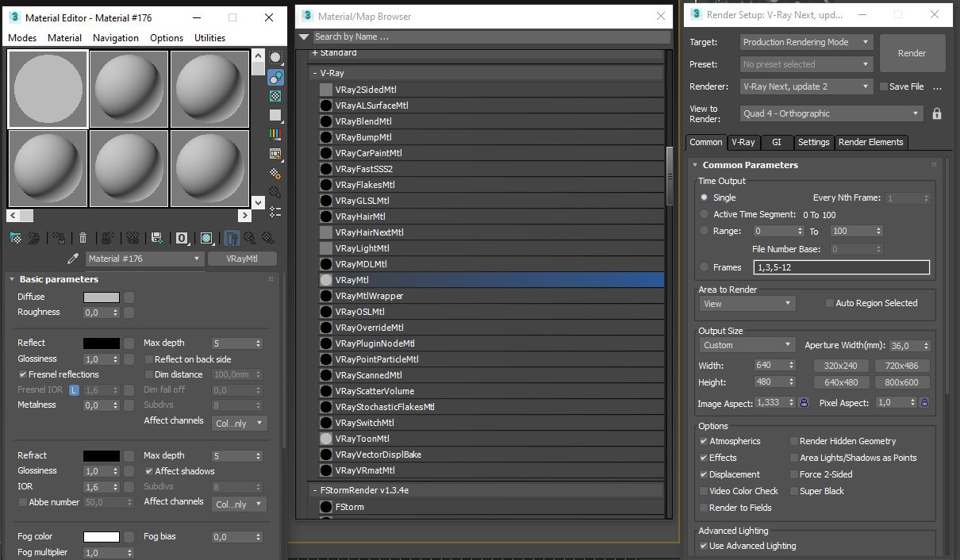Open the Navigation menu

116,37
